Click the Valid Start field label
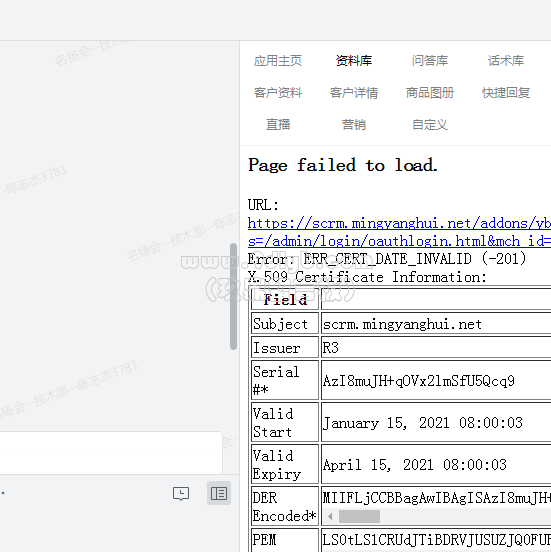 273,422
